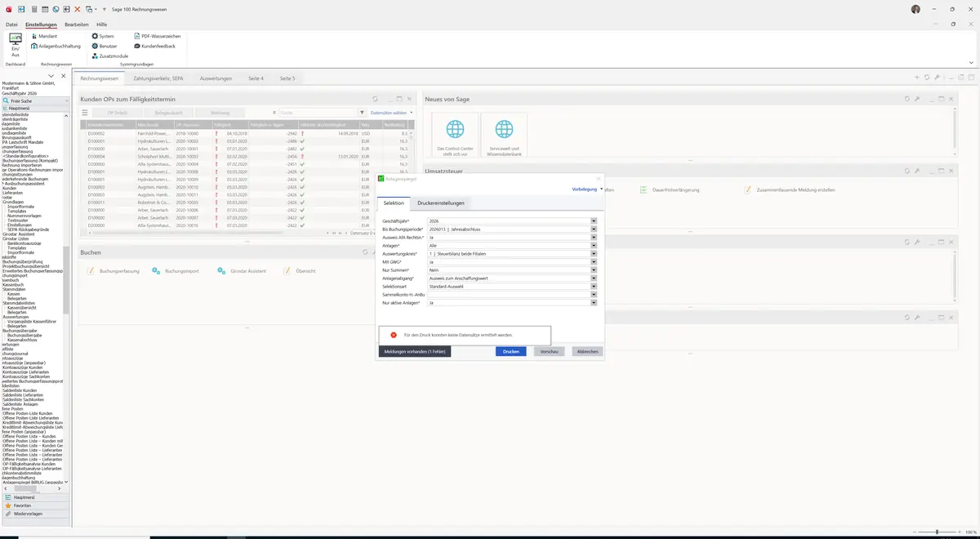Open Anlagenbuchhaltung settings in the ribbon
Viewport: 980px width, 539px height.
pos(55,46)
